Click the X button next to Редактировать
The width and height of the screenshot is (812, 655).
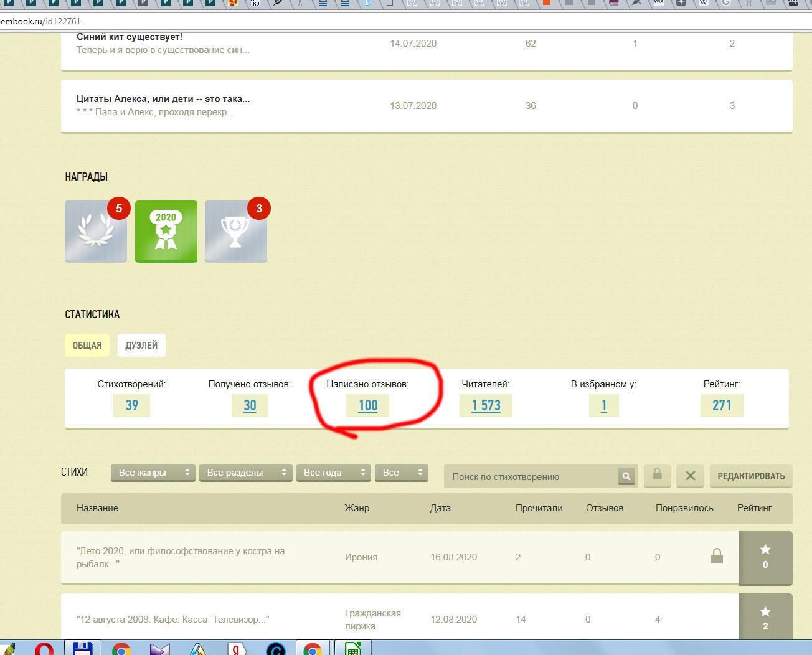[x=690, y=476]
